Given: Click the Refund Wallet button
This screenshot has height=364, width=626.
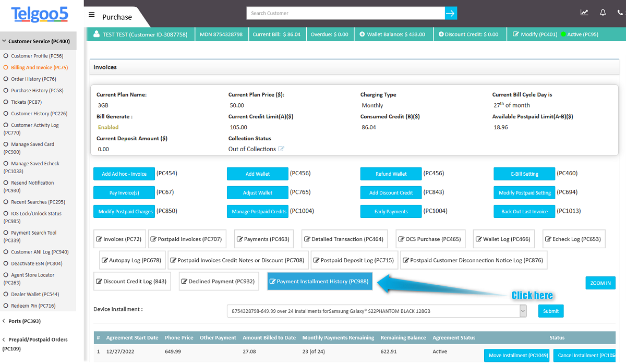Looking at the screenshot, I should (x=391, y=174).
